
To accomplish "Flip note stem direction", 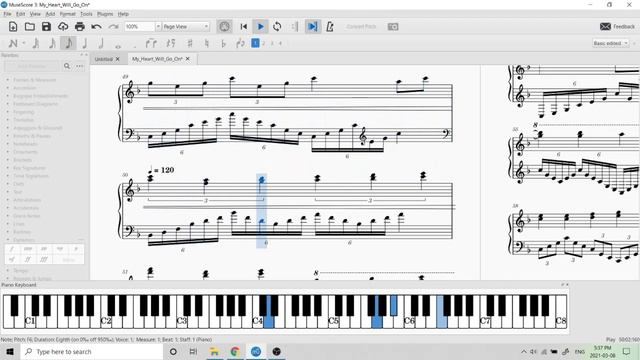I will click(240, 43).
